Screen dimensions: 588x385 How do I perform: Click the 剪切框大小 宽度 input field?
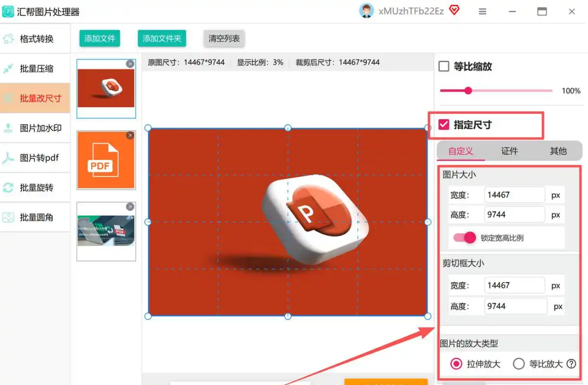click(515, 285)
